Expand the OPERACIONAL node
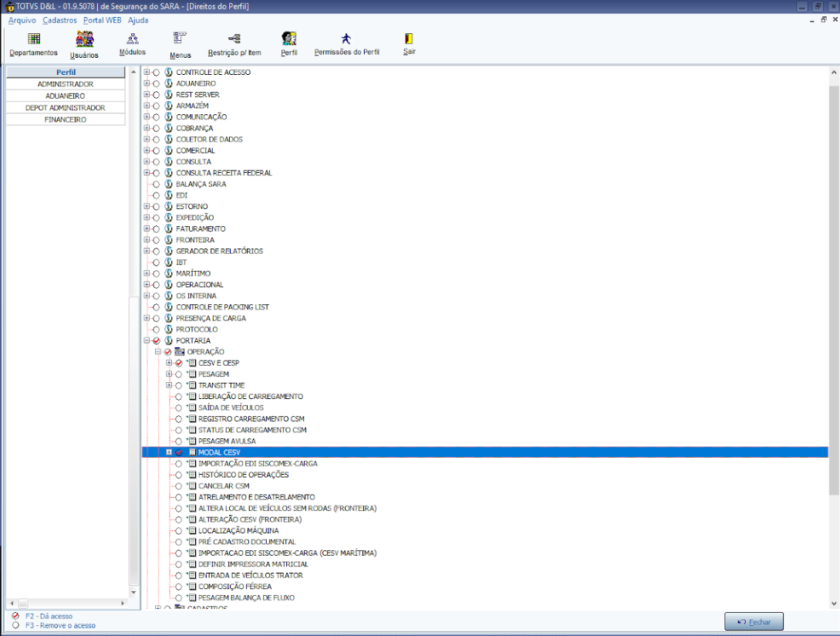Viewport: 840px width, 636px height. [x=147, y=285]
